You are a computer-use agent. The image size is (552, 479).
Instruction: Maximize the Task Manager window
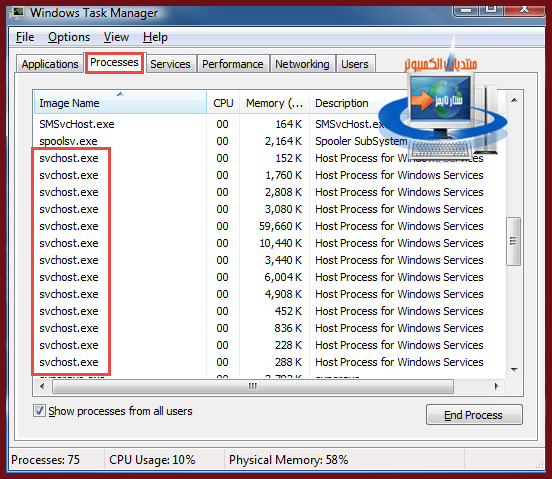[491, 10]
